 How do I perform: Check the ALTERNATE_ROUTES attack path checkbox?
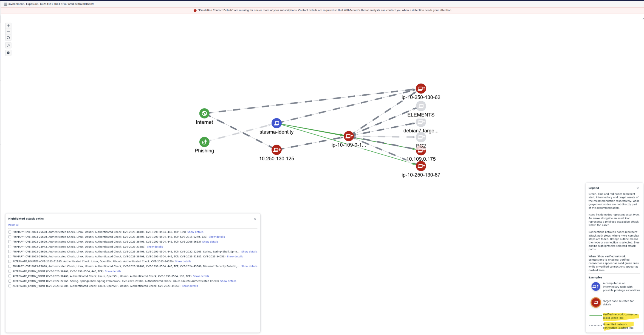point(10,262)
